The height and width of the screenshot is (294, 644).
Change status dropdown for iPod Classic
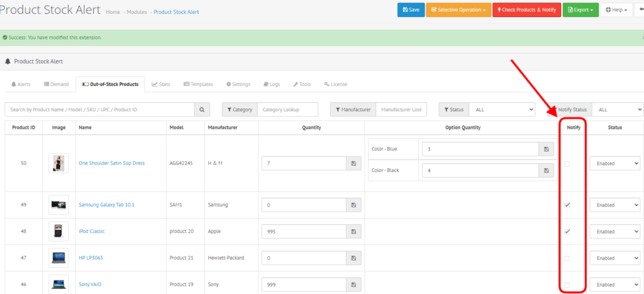pyautogui.click(x=615, y=231)
